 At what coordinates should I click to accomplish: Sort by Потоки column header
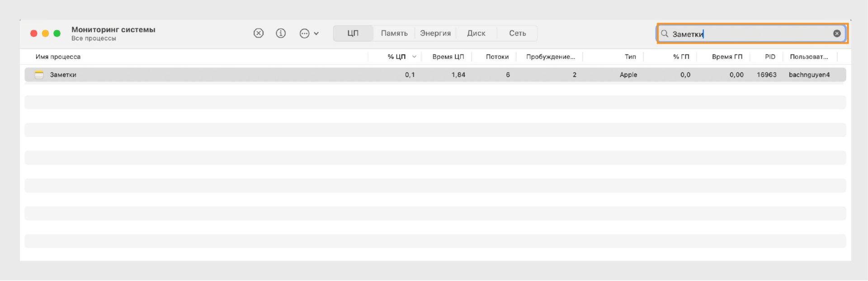tap(497, 57)
